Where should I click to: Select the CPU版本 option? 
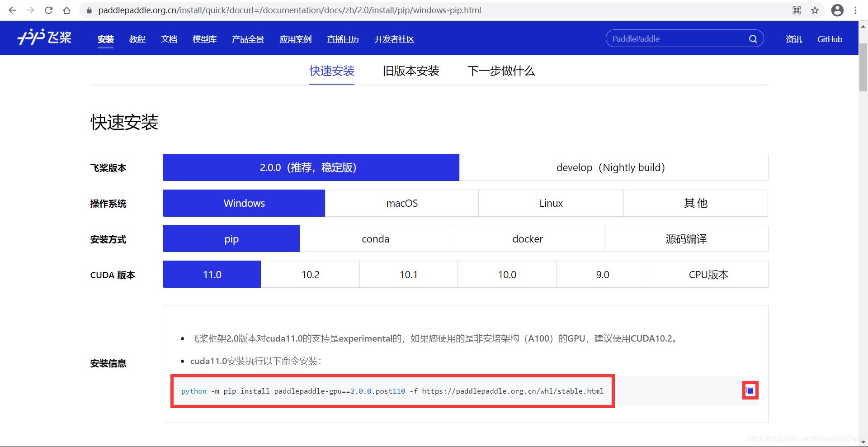[708, 274]
